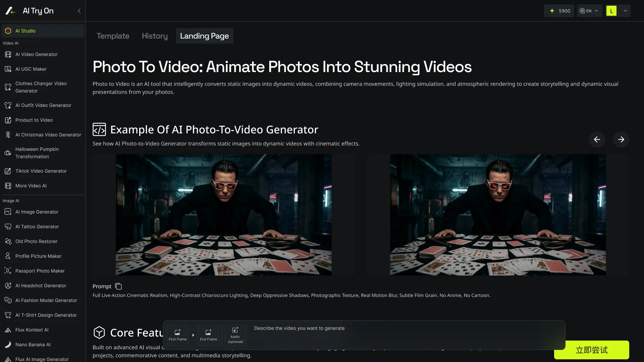
Task: Click the arrow between First and End Frame
Action: point(193,335)
